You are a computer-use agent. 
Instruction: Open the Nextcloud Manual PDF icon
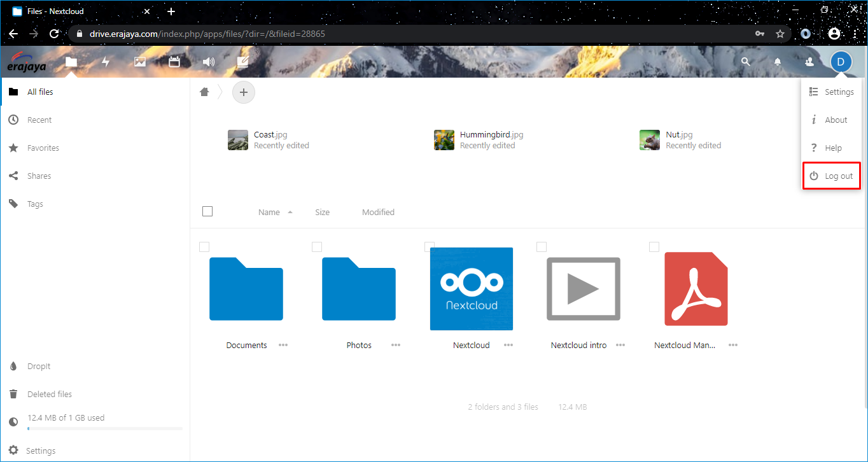696,289
